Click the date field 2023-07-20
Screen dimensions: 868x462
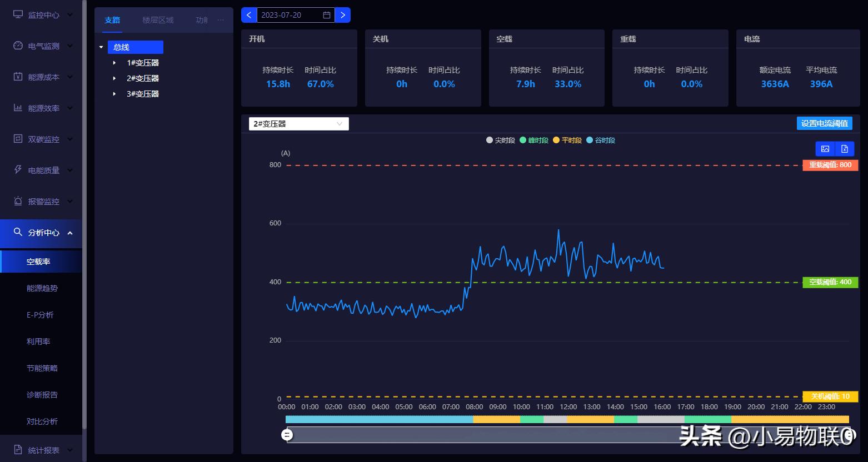[x=290, y=15]
